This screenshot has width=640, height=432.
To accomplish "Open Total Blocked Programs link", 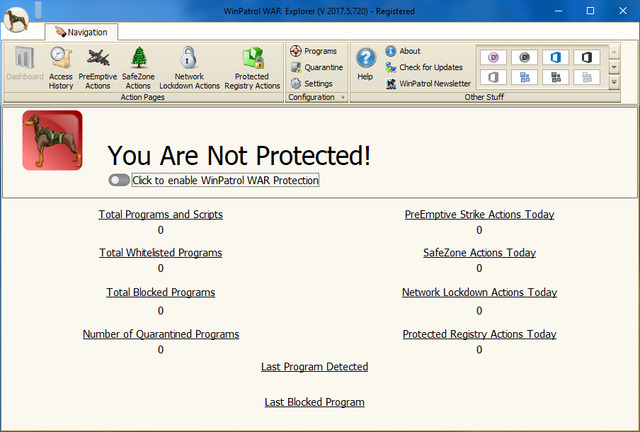I will click(x=161, y=292).
